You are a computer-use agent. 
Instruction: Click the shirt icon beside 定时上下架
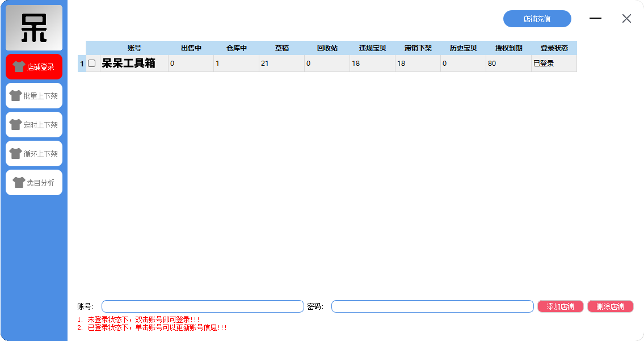pos(16,124)
